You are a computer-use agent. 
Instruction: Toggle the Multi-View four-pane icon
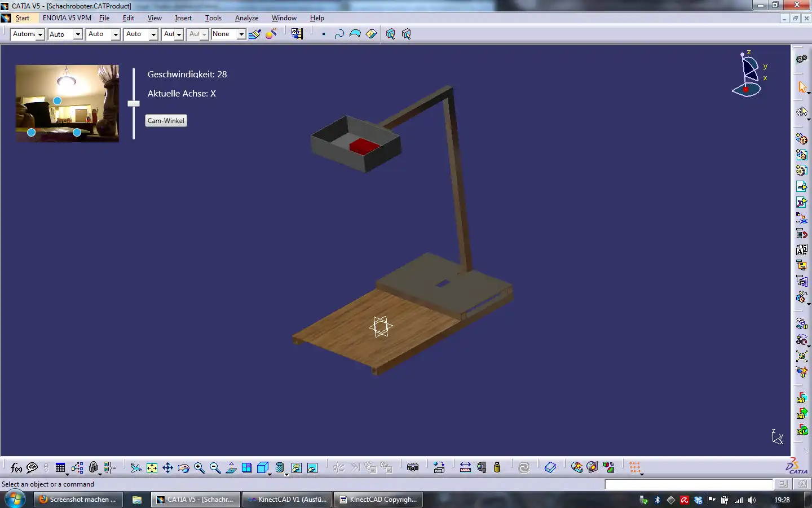coord(246,467)
